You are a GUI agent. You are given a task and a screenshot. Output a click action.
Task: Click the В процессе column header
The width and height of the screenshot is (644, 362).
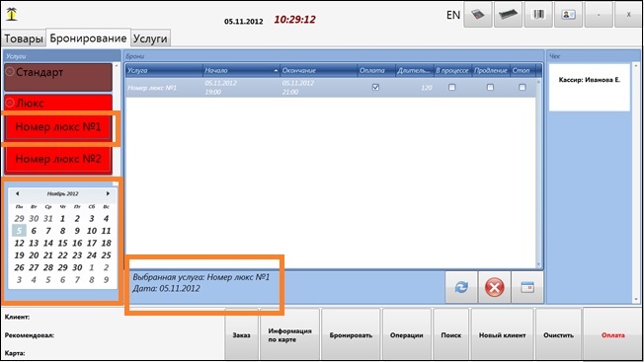point(452,70)
